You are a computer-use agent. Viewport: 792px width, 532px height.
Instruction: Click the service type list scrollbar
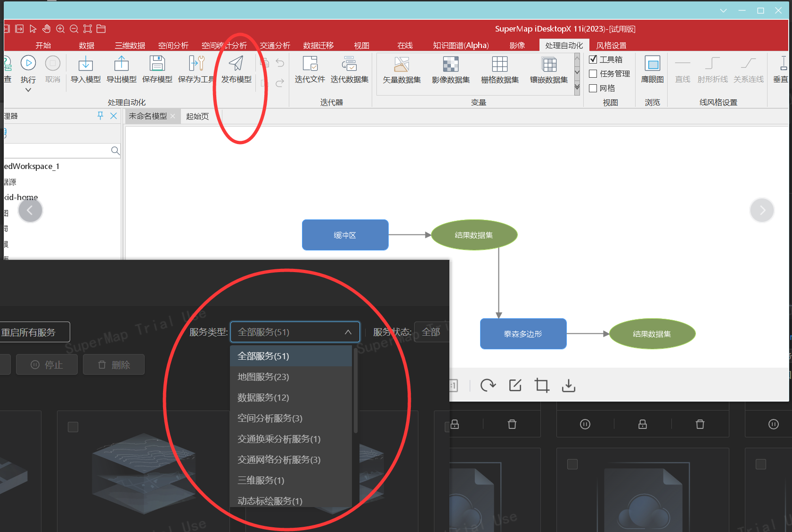[x=355, y=391]
